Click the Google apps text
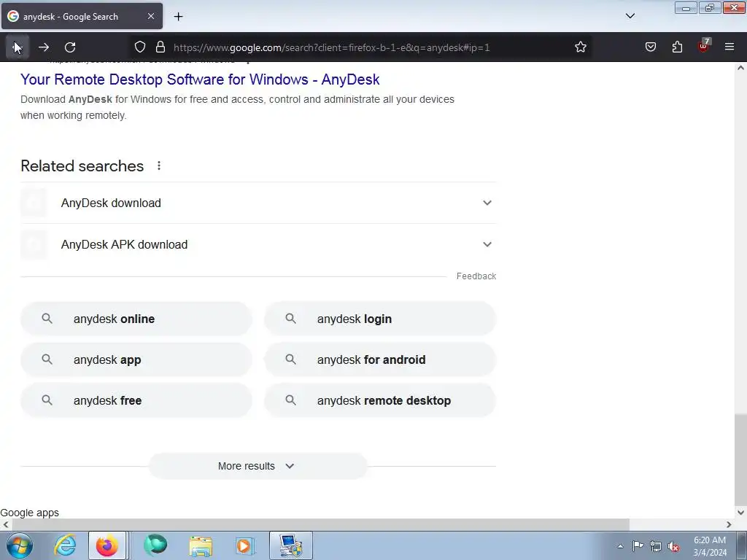747x560 pixels. click(x=29, y=513)
